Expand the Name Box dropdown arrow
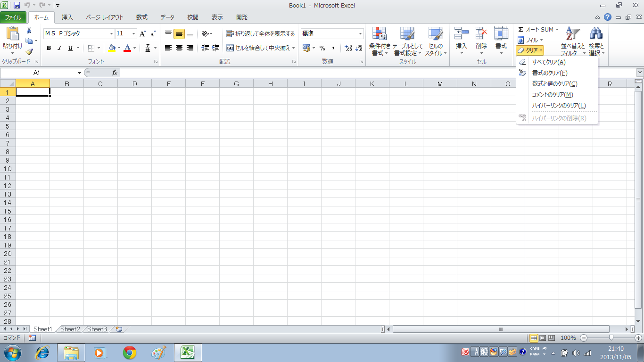 79,73
